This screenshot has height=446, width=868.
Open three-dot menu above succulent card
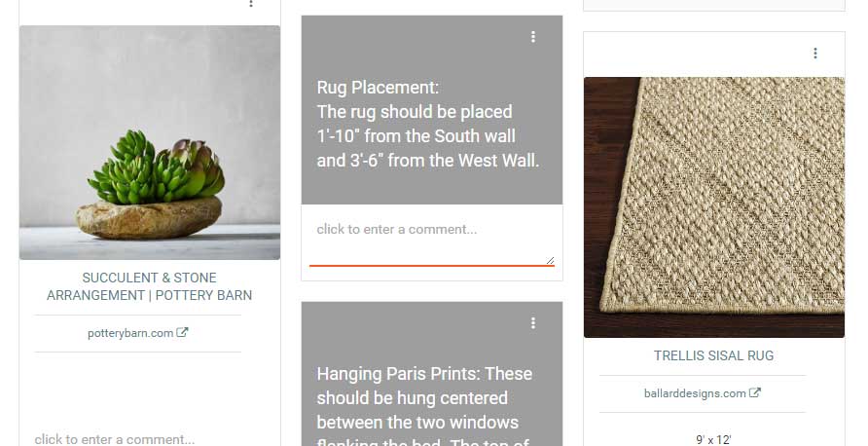pyautogui.click(x=251, y=3)
